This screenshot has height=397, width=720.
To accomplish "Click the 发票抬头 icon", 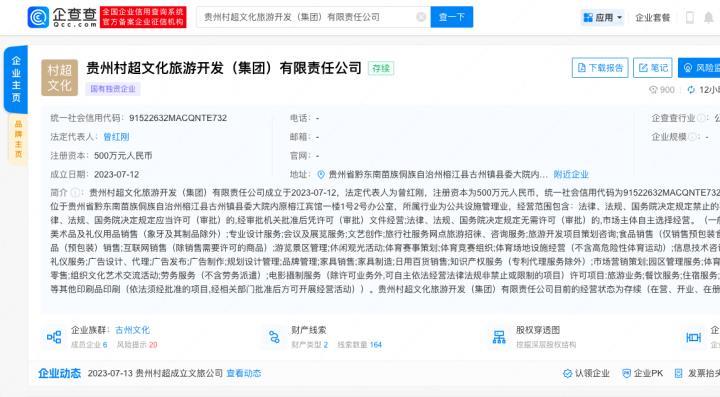I will coord(679,374).
